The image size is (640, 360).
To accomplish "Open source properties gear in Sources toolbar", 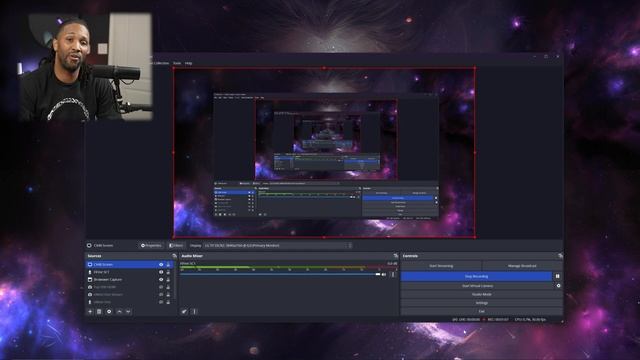I will [109, 311].
